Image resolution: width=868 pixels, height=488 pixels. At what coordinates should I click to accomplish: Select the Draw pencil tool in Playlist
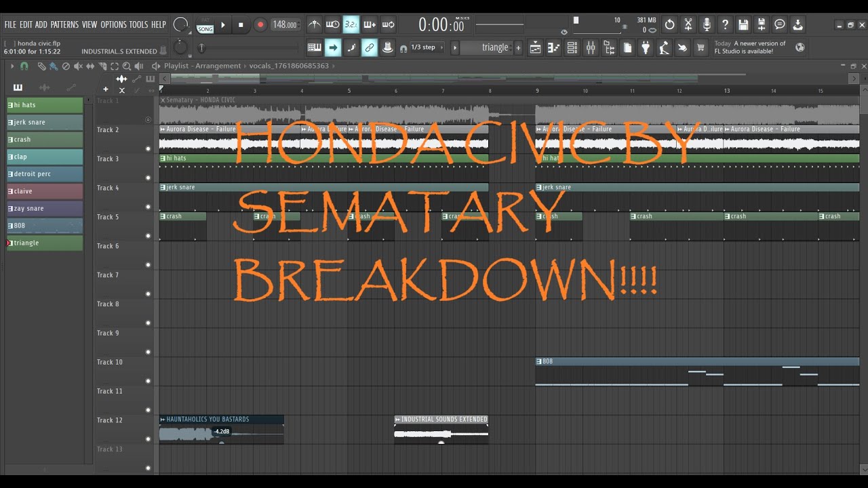tap(41, 66)
